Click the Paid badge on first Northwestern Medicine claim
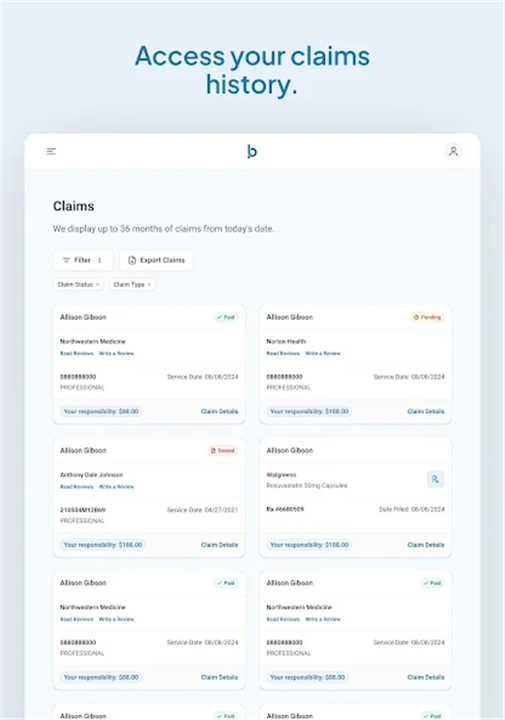 (226, 317)
